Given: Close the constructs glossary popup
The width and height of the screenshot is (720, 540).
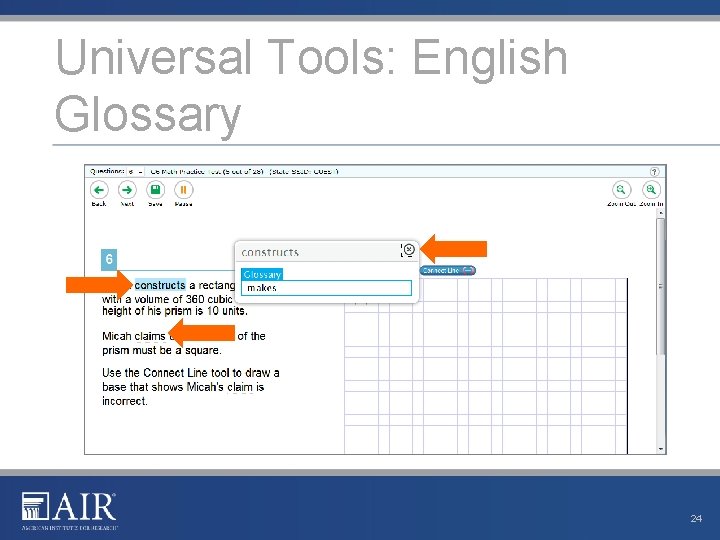Looking at the screenshot, I should [409, 250].
